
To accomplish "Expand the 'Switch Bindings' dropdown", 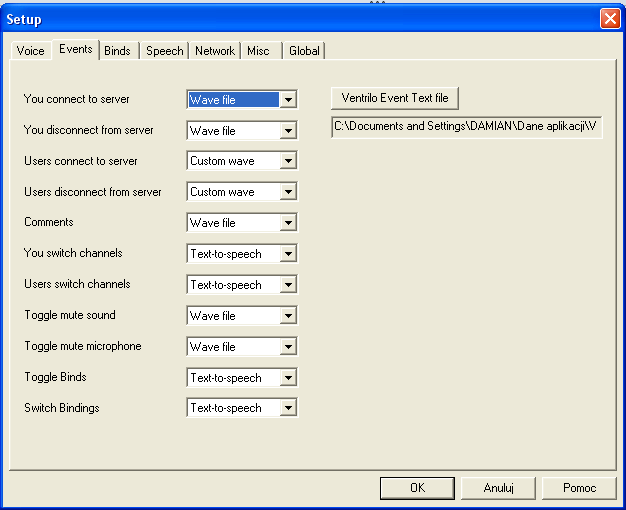I will pos(242,408).
